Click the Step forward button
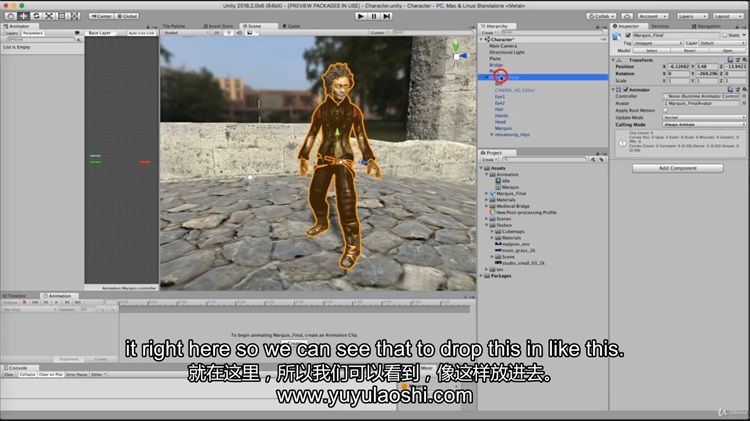Screen dimensions: 750x421 pyautogui.click(x=387, y=16)
